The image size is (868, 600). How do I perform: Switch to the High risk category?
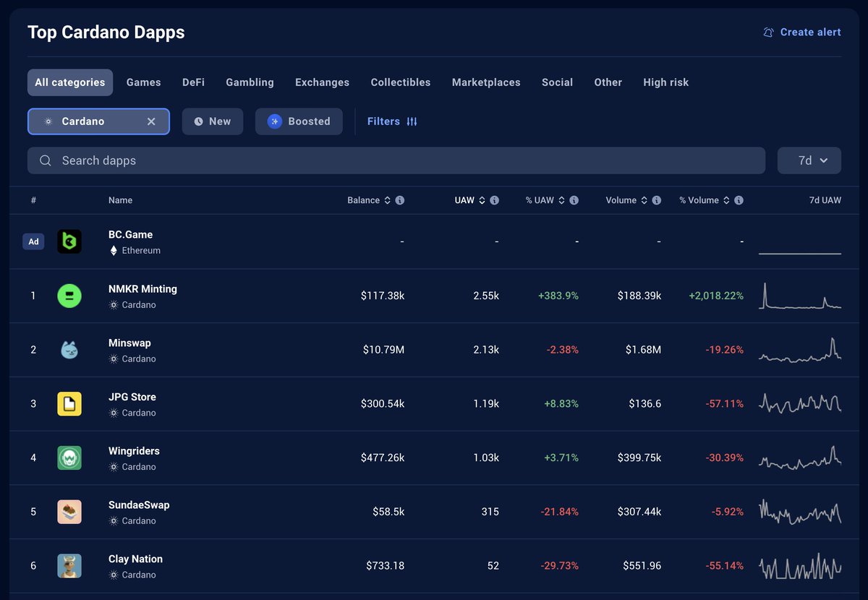click(x=666, y=82)
